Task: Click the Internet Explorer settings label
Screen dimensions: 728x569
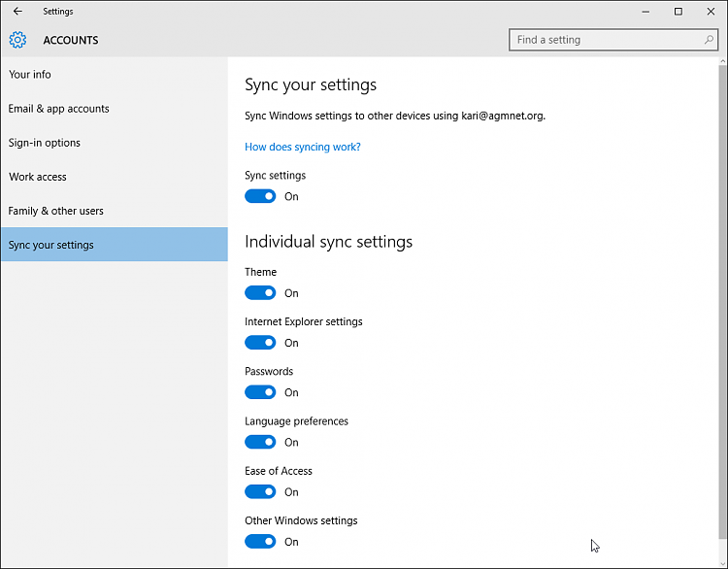Action: [304, 321]
